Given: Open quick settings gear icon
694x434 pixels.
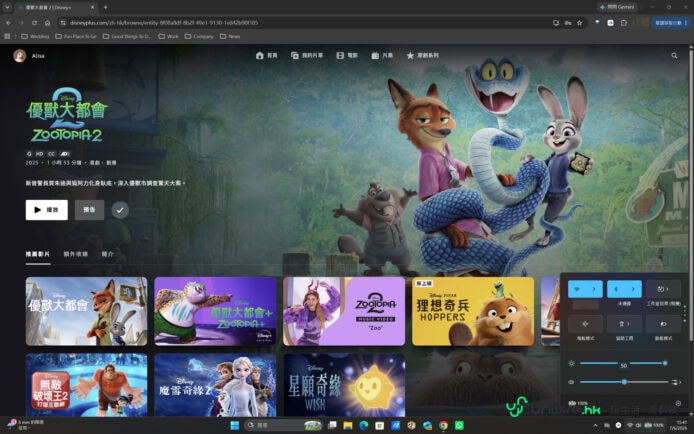Looking at the screenshot, I should coord(678,403).
